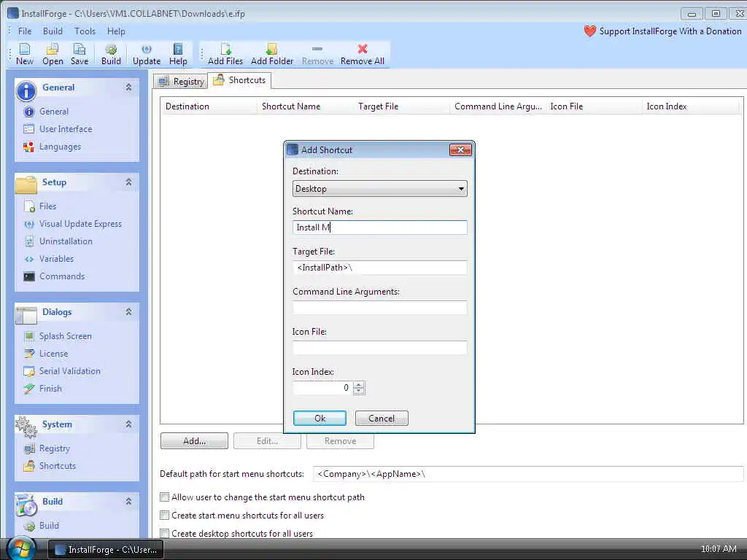
Task: Cancel the Add Shortcut dialog
Action: 382,418
